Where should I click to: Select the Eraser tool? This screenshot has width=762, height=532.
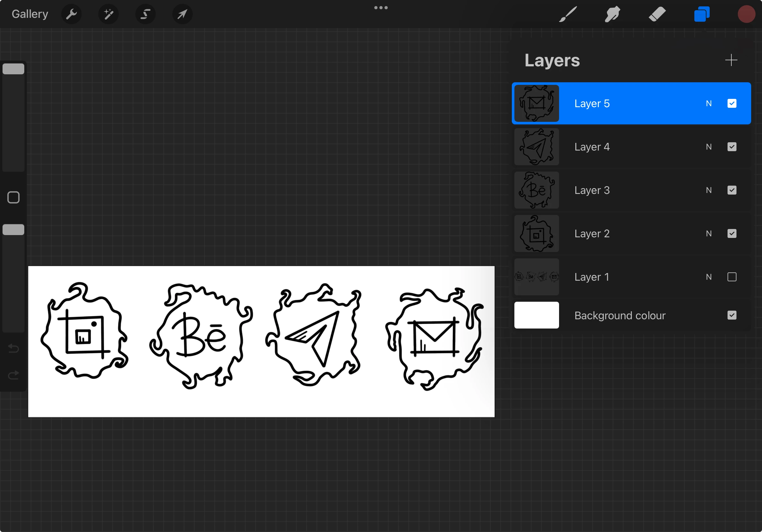[657, 14]
